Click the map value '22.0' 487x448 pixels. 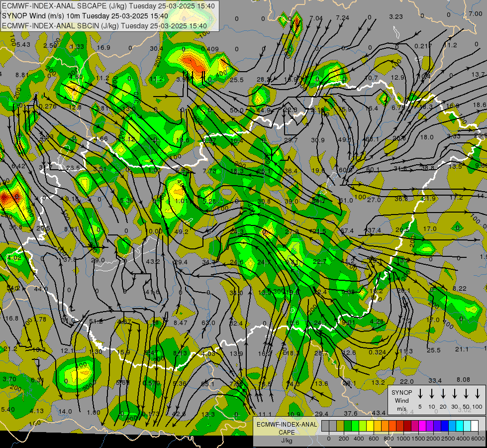[406, 381]
